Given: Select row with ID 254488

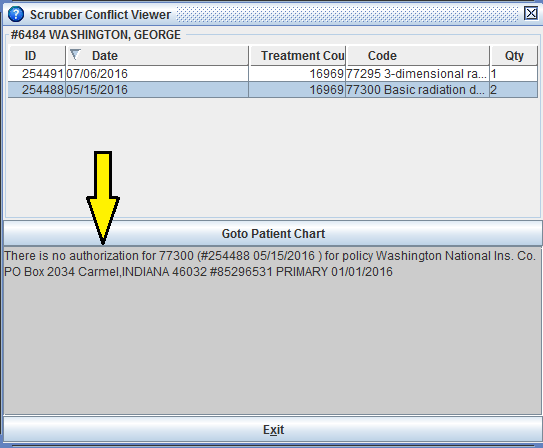Looking at the screenshot, I should pyautogui.click(x=273, y=90).
